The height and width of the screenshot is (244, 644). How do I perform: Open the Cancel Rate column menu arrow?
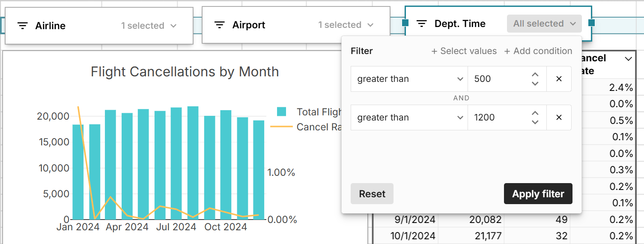(x=628, y=59)
